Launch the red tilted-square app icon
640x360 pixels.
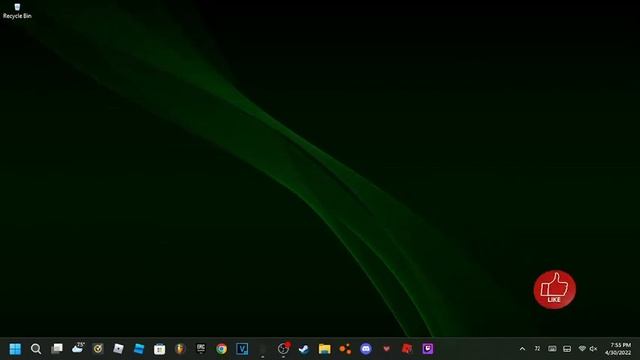[407, 349]
